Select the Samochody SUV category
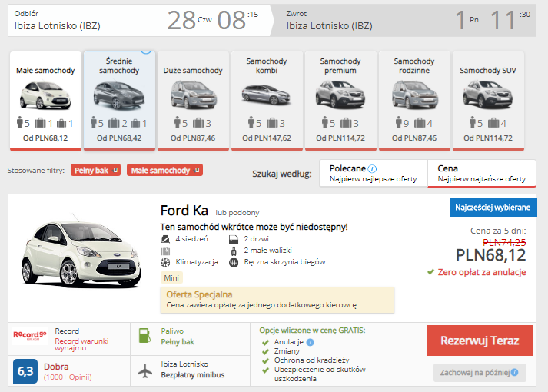 coord(488,101)
